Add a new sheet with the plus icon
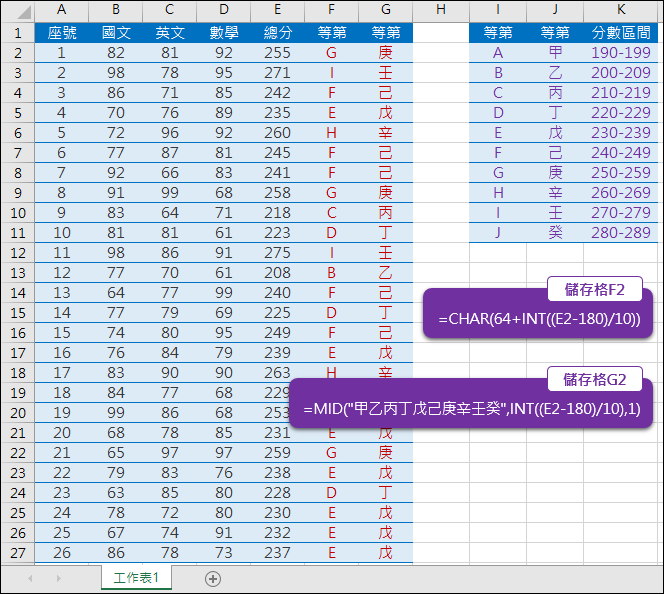 pos(213,579)
